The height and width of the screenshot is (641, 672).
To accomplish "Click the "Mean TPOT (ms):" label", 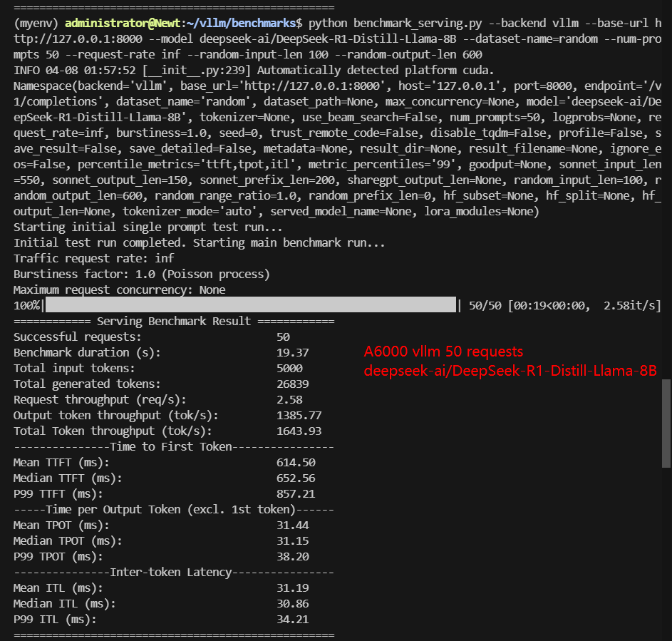I will (x=61, y=525).
